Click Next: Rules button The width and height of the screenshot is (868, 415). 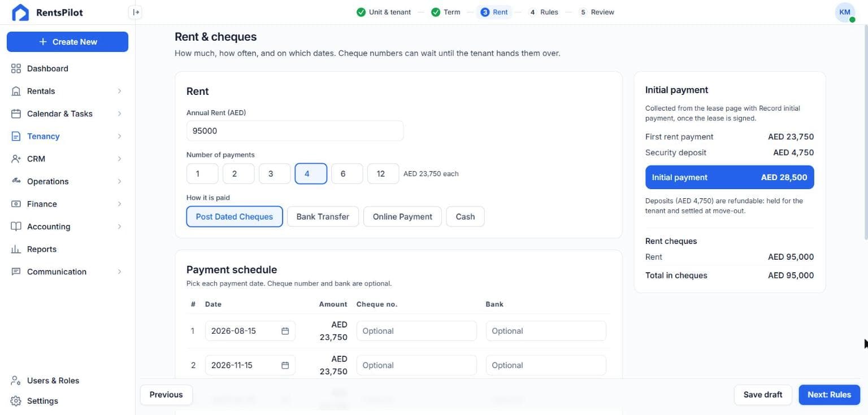point(829,395)
